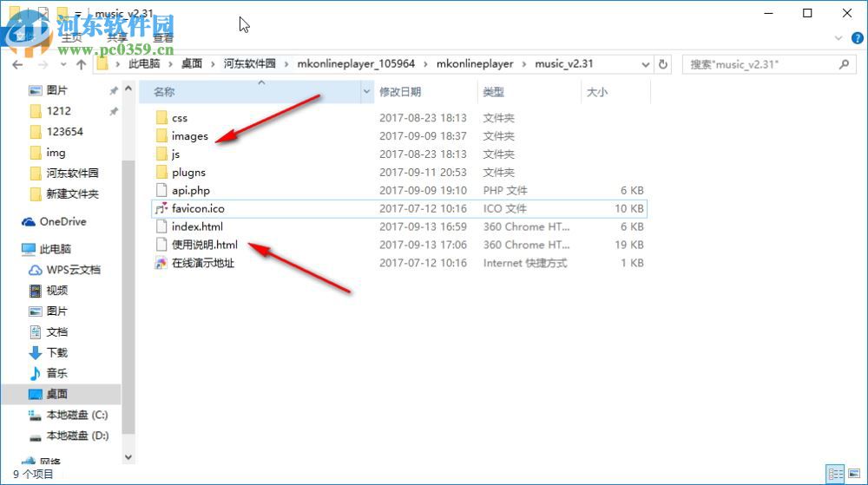Viewport: 868px width, 485px height.
Task: Click sidebar scrollbar up arrow
Action: pos(128,88)
